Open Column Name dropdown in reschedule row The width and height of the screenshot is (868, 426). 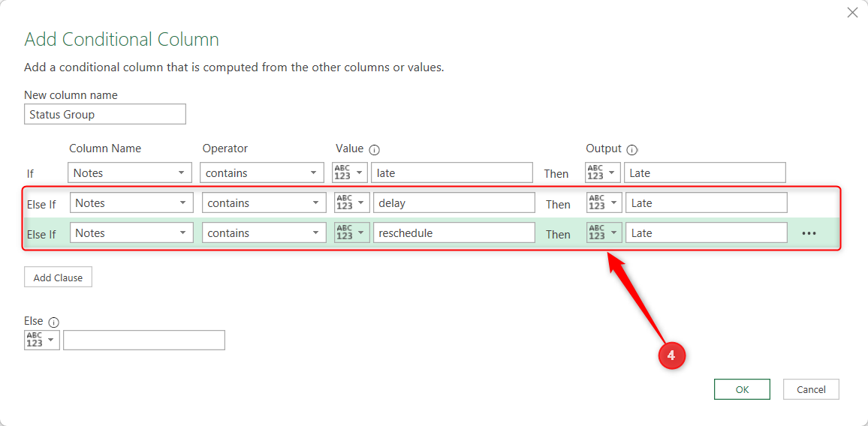click(131, 233)
